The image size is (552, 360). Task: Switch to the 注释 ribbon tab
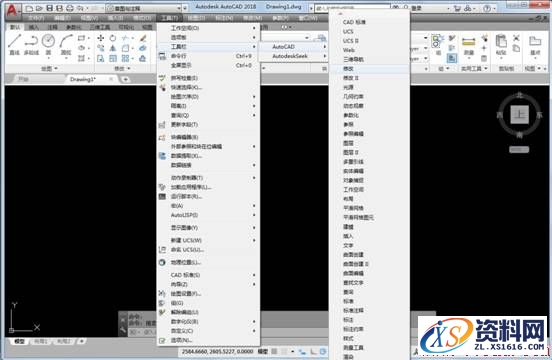pos(52,27)
